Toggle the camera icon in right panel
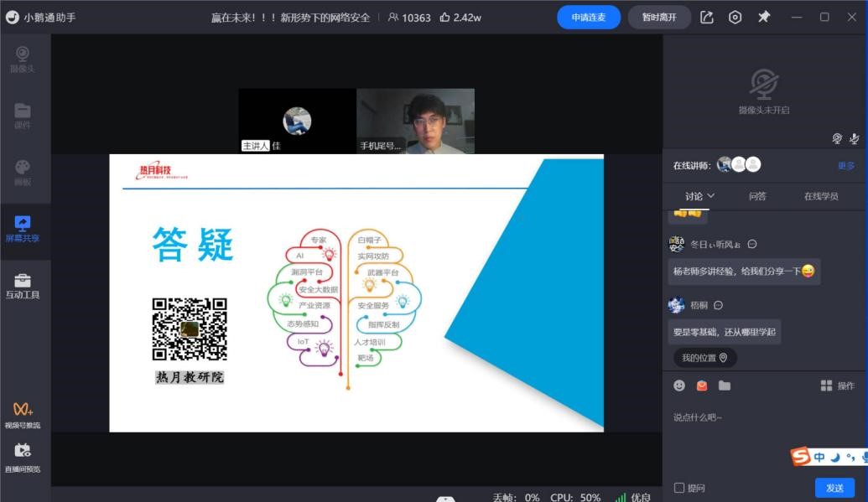 (x=837, y=138)
